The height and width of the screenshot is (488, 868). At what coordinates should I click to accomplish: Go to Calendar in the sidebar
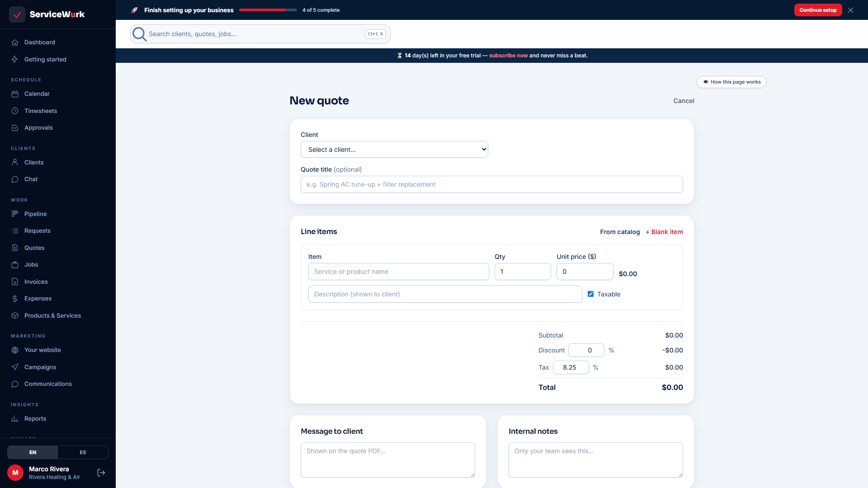(58, 94)
